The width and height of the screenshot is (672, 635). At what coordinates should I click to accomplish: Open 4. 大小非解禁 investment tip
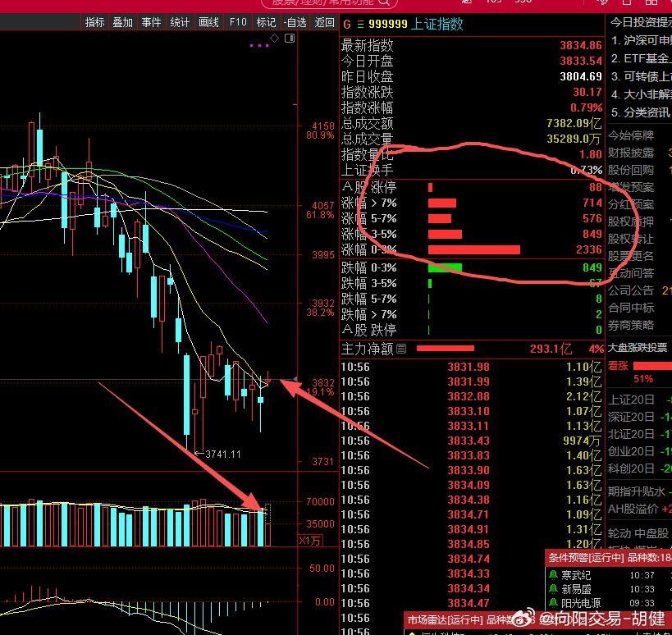(641, 94)
